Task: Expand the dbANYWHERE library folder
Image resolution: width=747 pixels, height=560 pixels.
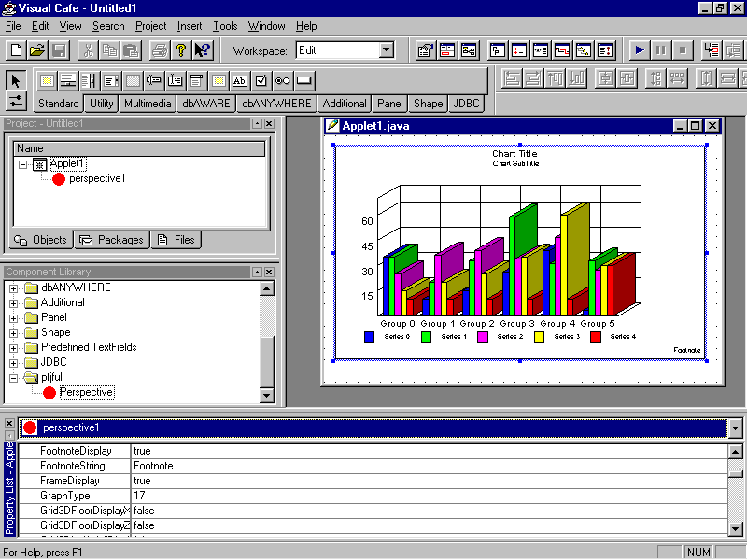Action: (x=13, y=288)
